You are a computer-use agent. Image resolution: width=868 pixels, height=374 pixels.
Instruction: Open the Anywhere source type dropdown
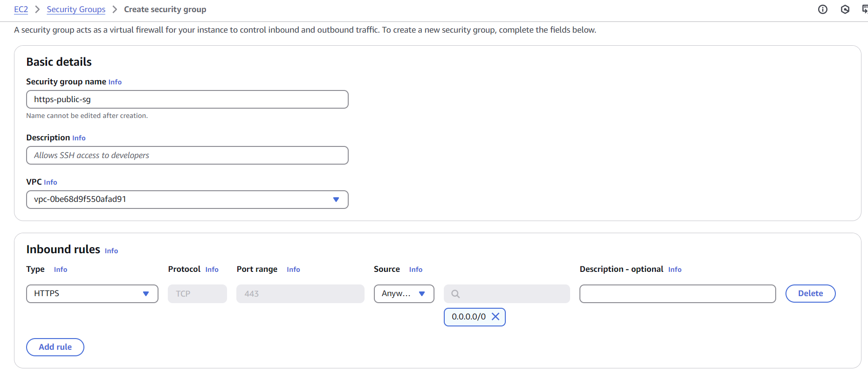pyautogui.click(x=404, y=294)
